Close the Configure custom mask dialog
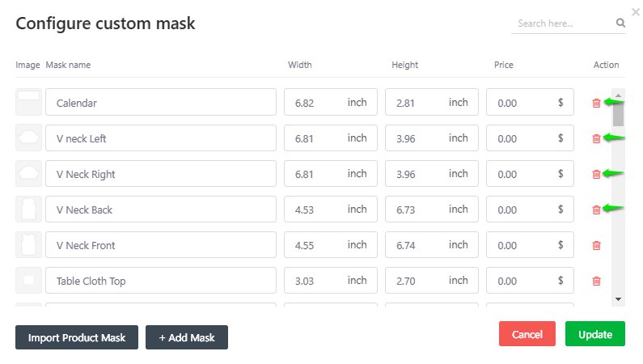643x364 pixels. pos(635,12)
